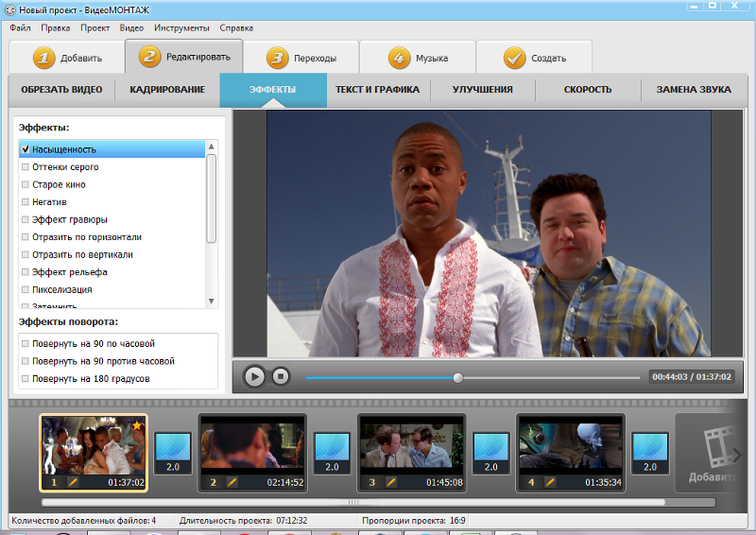Select clip 3 thumbnail in timeline
The width and height of the screenshot is (756, 535).
tap(412, 453)
